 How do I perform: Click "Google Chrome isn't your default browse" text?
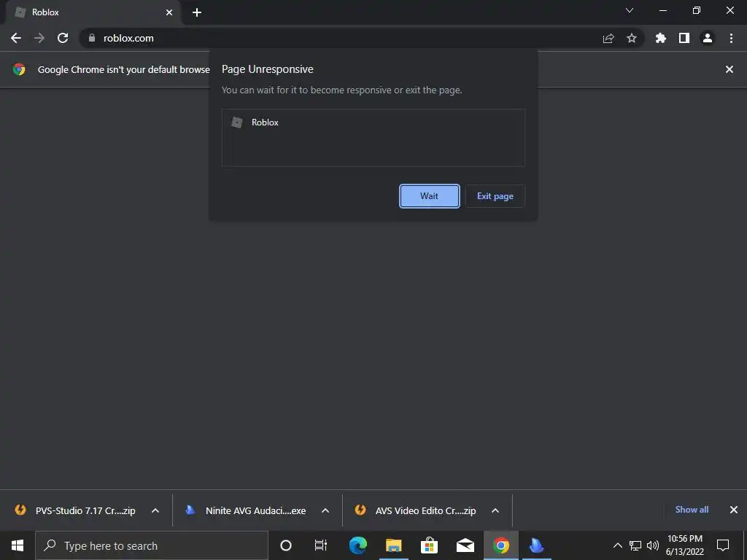123,69
